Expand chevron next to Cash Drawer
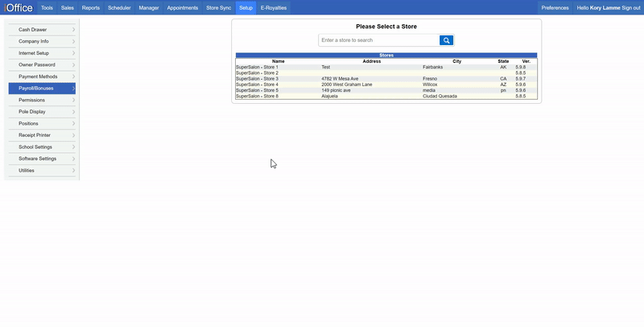 [73, 30]
